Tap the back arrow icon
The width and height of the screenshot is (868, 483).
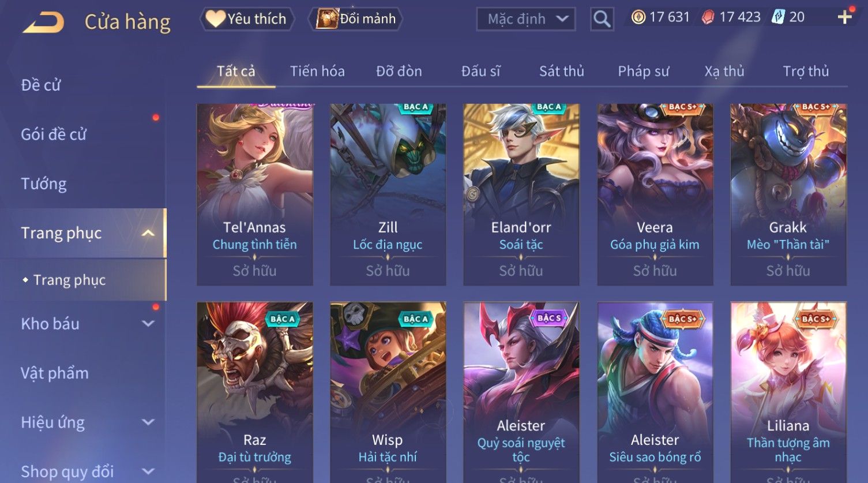coord(43,23)
